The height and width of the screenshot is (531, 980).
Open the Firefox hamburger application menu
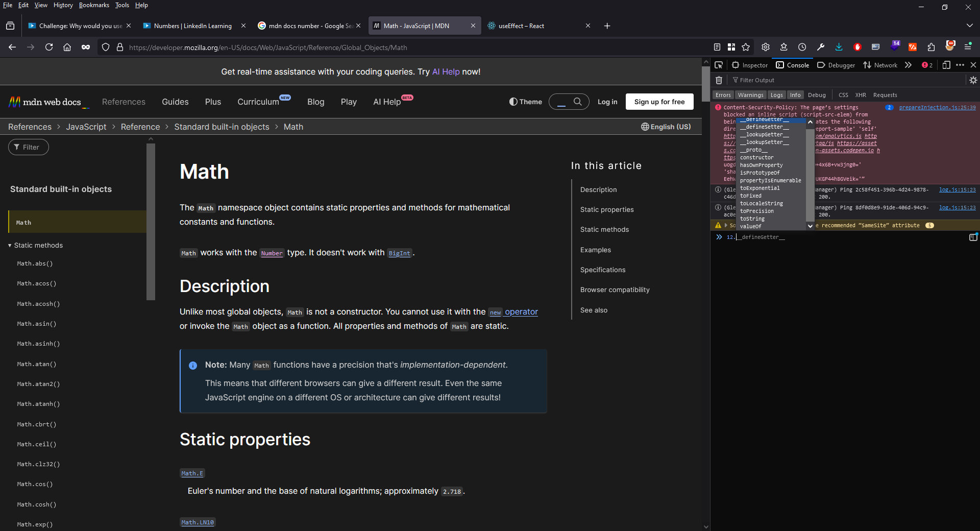[968, 47]
